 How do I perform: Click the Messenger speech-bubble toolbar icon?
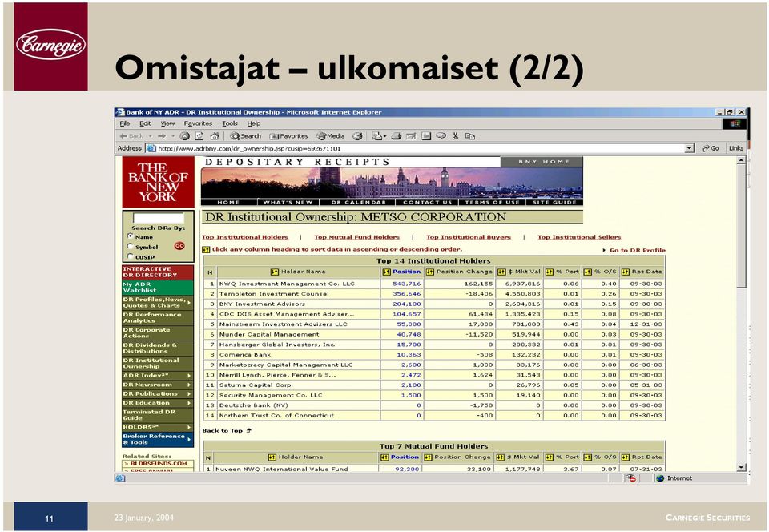click(x=441, y=136)
